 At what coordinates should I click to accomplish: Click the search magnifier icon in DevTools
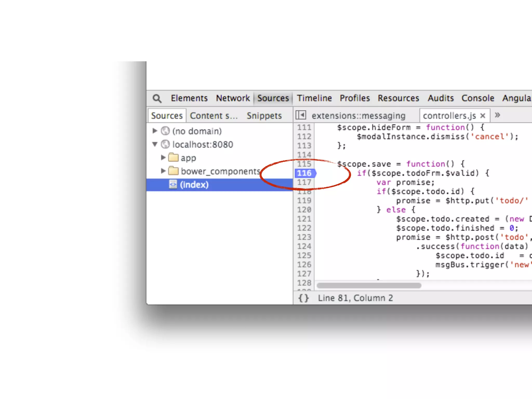pyautogui.click(x=157, y=98)
